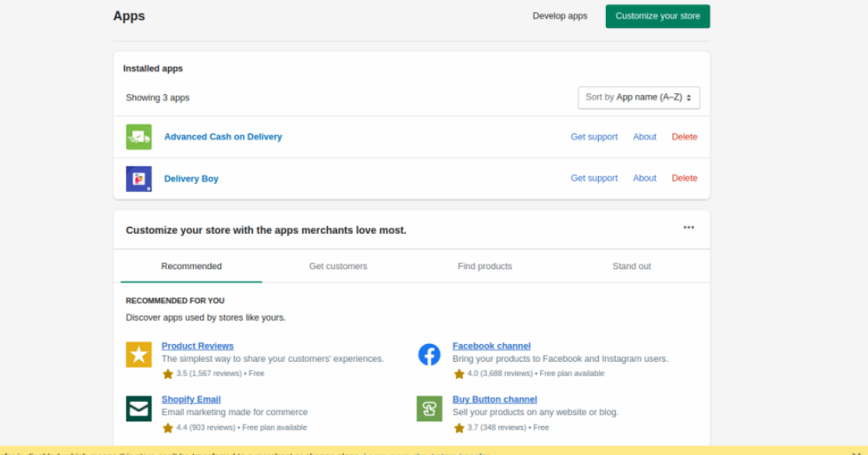This screenshot has width=868, height=455.
Task: Open the Shopify Email link
Action: (x=191, y=399)
